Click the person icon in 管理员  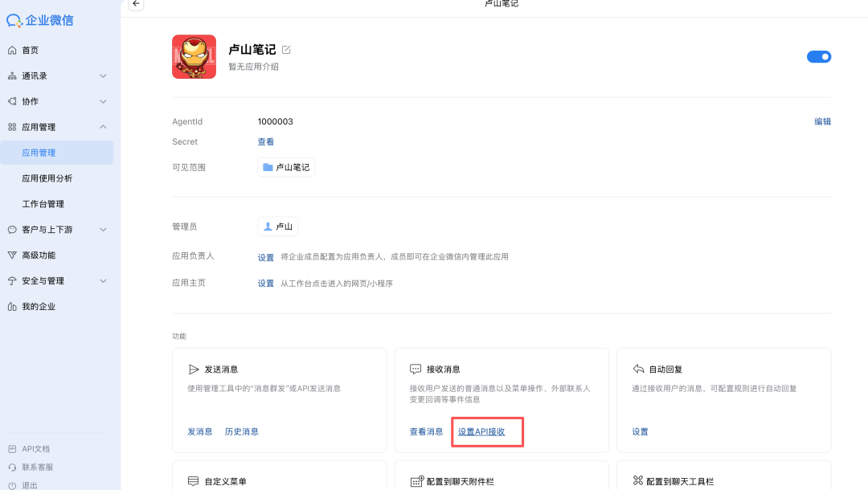click(x=268, y=227)
